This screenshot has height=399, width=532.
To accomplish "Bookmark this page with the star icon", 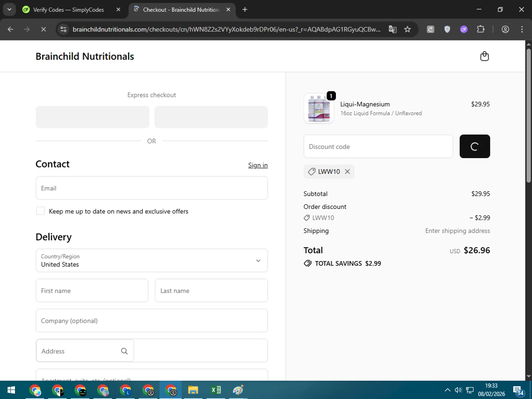I will 408,29.
